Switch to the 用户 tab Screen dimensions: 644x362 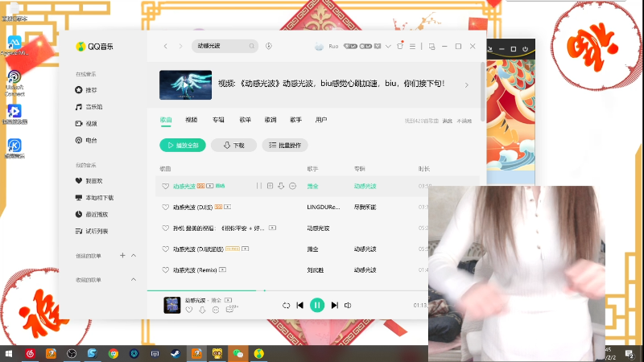pyautogui.click(x=321, y=120)
